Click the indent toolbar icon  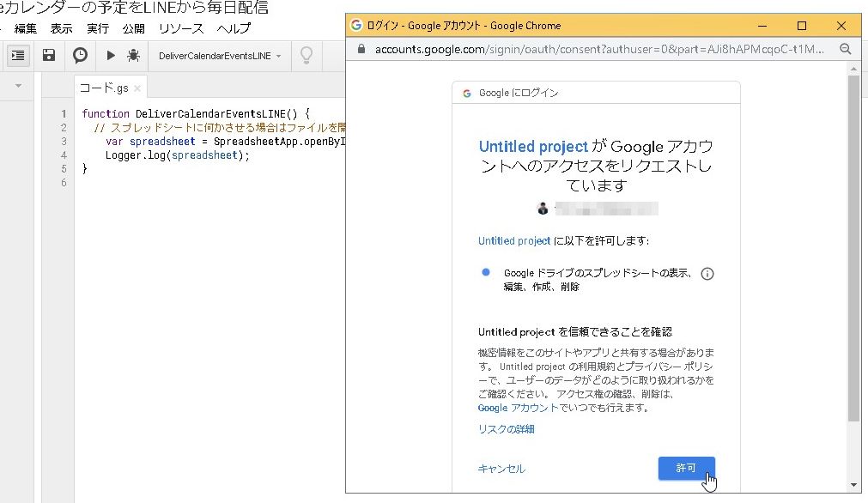click(x=18, y=55)
